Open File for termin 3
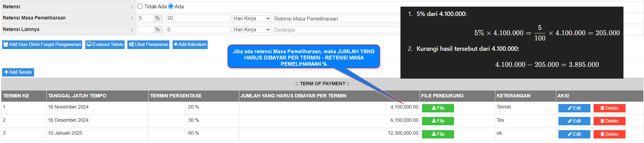 point(438,134)
